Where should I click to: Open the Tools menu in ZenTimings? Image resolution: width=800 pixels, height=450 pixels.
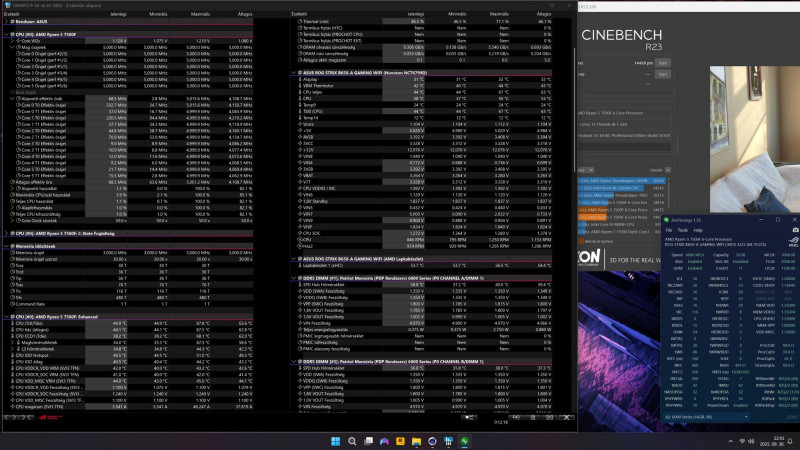(682, 230)
